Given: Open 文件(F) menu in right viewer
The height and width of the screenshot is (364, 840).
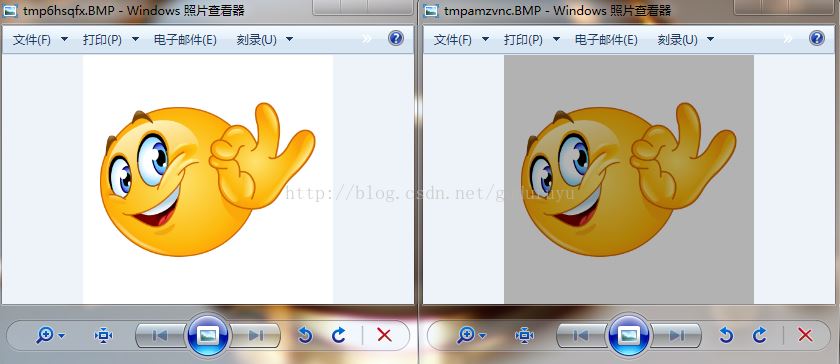Looking at the screenshot, I should coord(461,40).
